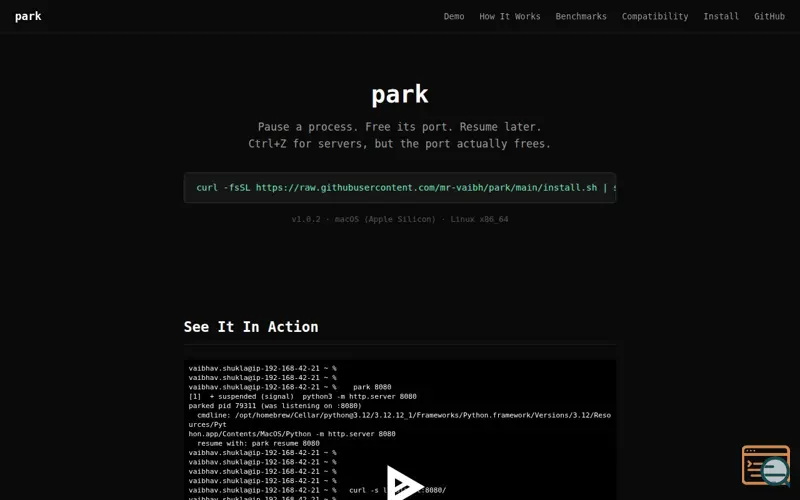Visit the GitHub link in navbar
800x500 pixels.
pos(769,16)
